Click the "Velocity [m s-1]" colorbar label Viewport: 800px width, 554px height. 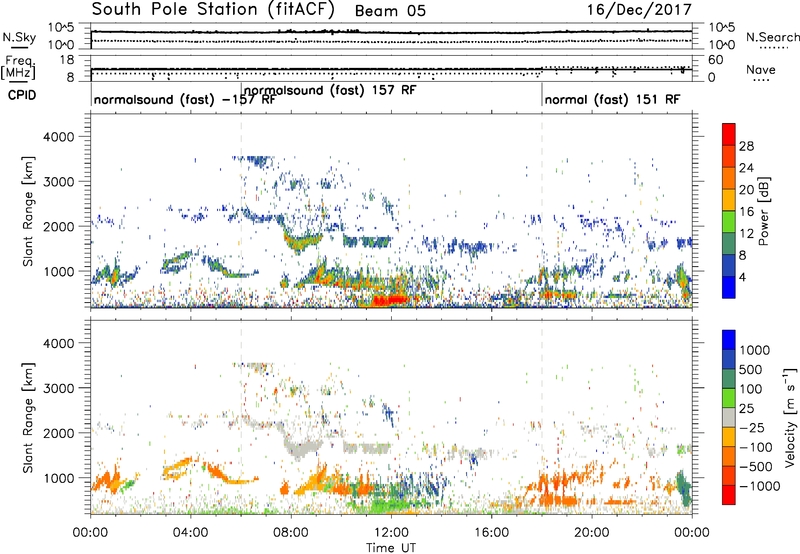[790, 417]
